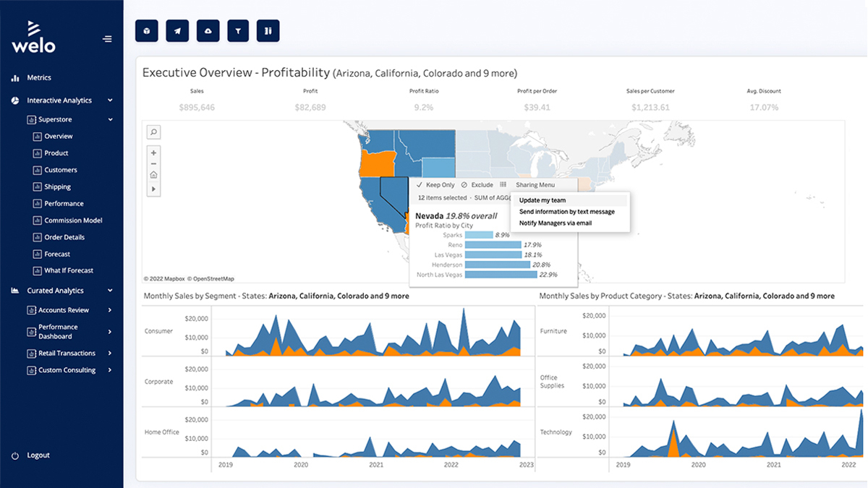868x488 pixels.
Task: Select the data cube icon in the toolbar
Action: (146, 30)
